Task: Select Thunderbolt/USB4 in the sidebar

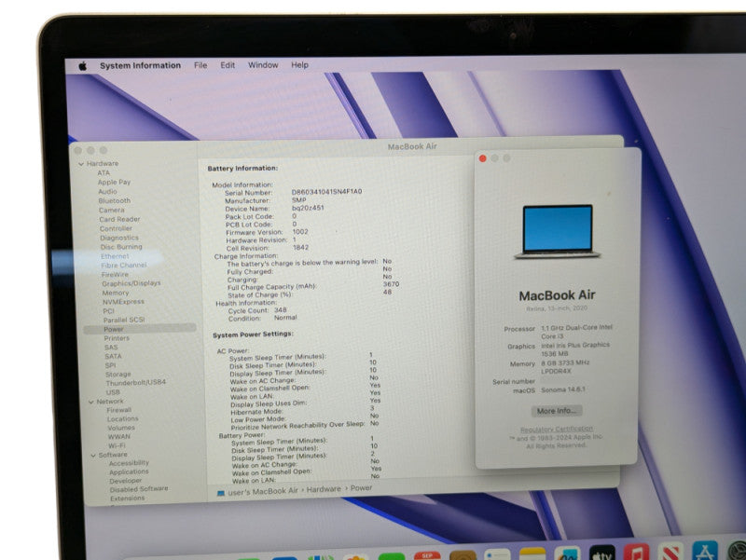Action: click(x=135, y=383)
